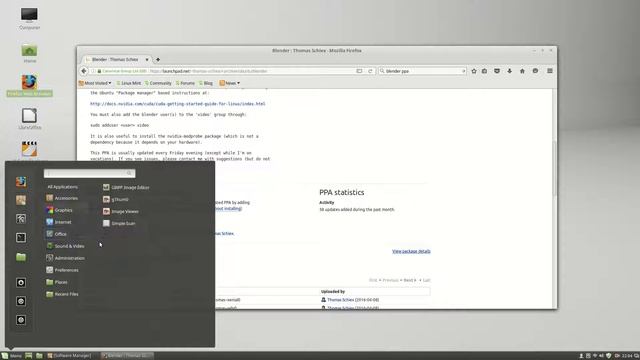The width and height of the screenshot is (640, 360).
Task: Show bookmarks library icon
Action: click(x=484, y=71)
